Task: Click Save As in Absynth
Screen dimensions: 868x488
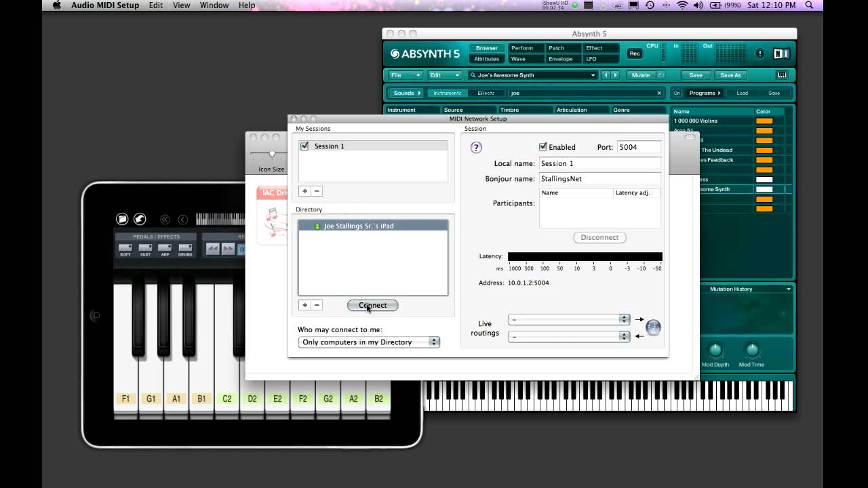Action: pos(731,75)
